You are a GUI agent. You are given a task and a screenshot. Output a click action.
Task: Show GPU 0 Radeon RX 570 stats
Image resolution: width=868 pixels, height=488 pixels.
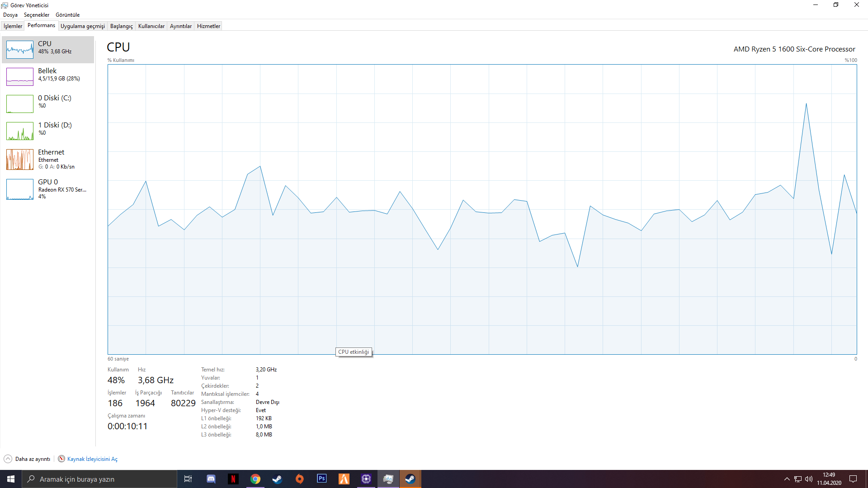[47, 189]
